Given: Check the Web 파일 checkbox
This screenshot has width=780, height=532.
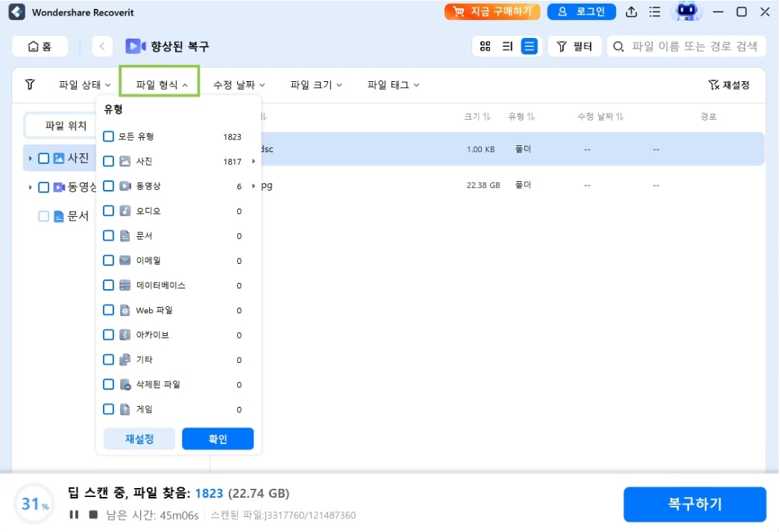Looking at the screenshot, I should point(108,310).
